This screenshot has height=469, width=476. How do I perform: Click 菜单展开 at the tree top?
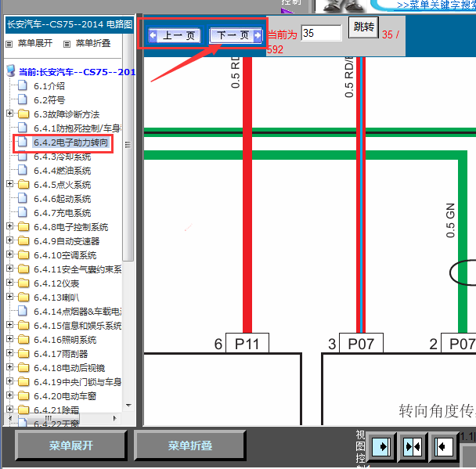[x=35, y=43]
